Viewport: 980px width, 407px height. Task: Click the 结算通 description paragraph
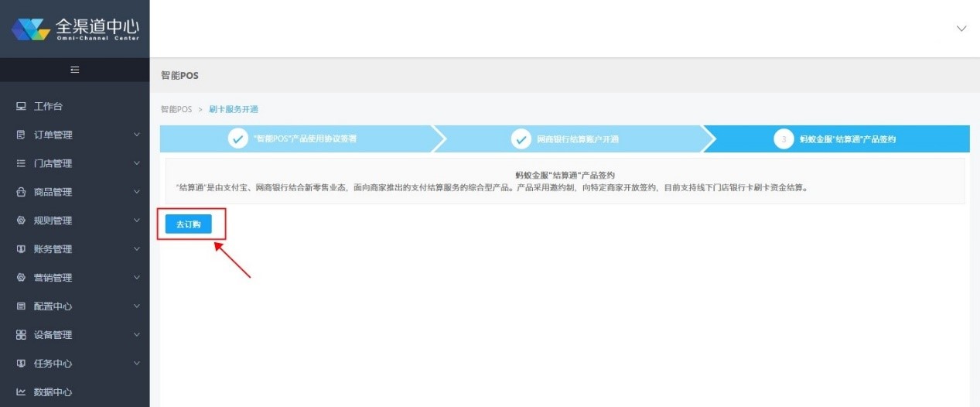point(491,187)
